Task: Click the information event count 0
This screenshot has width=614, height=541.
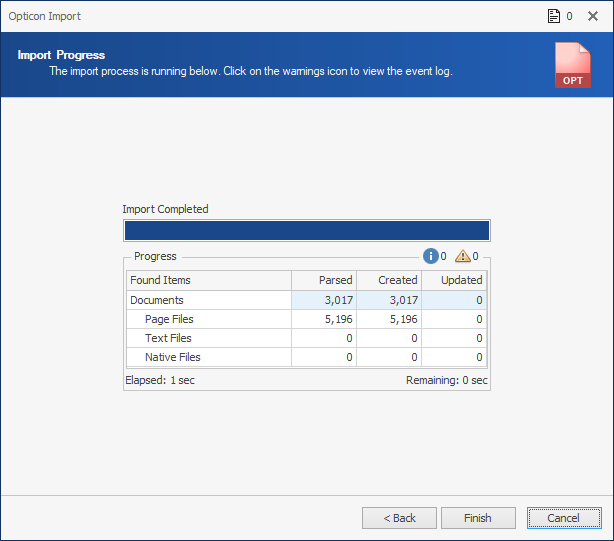Action: [443, 256]
